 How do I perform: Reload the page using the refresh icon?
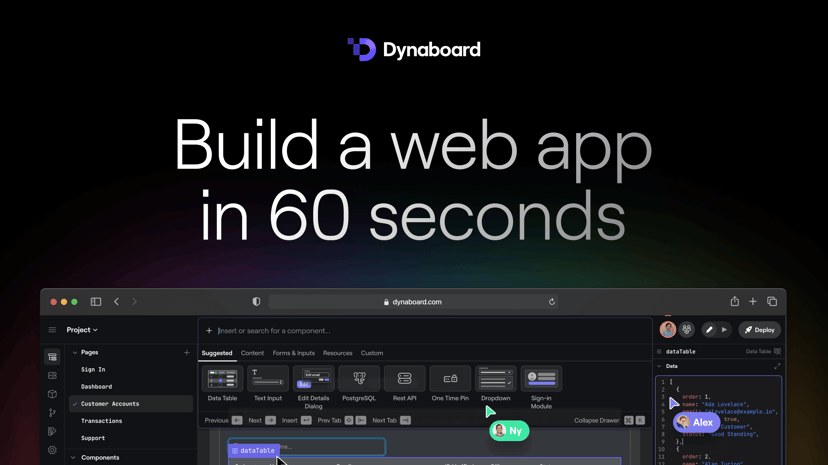click(552, 302)
